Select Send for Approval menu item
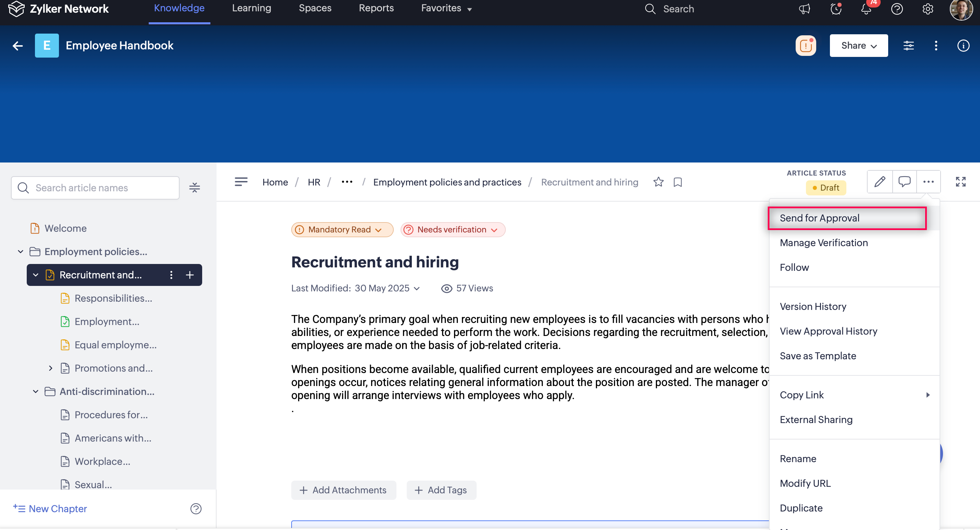The image size is (980, 530). [x=819, y=218]
